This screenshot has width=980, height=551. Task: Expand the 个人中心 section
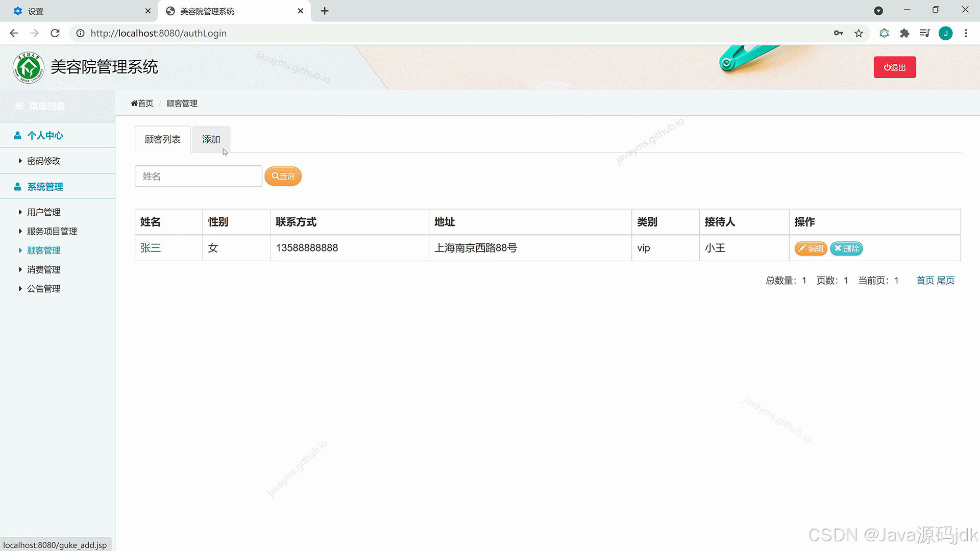(x=57, y=135)
